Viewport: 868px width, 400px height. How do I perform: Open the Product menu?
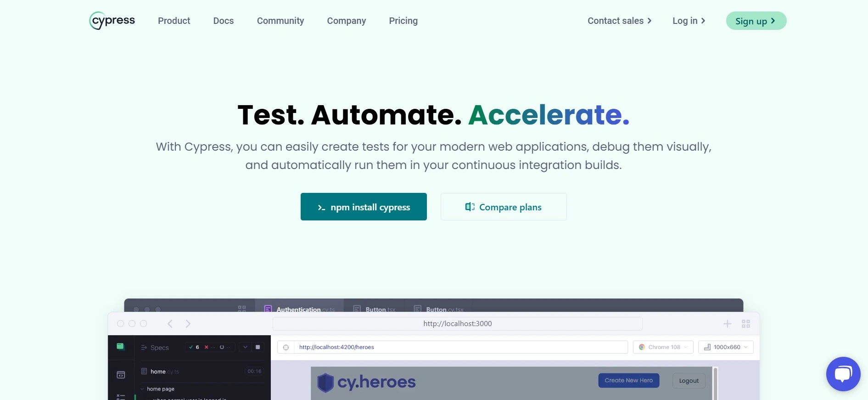pyautogui.click(x=174, y=21)
